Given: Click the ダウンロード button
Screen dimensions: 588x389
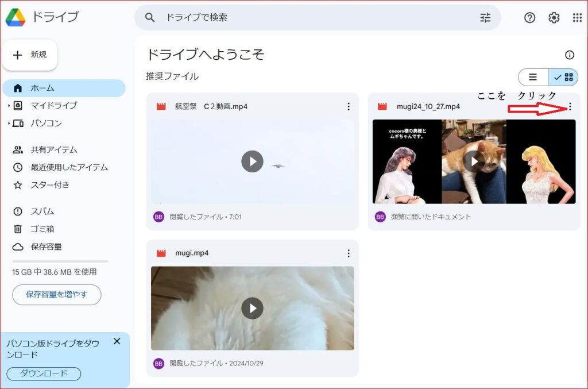Looking at the screenshot, I should coord(44,373).
